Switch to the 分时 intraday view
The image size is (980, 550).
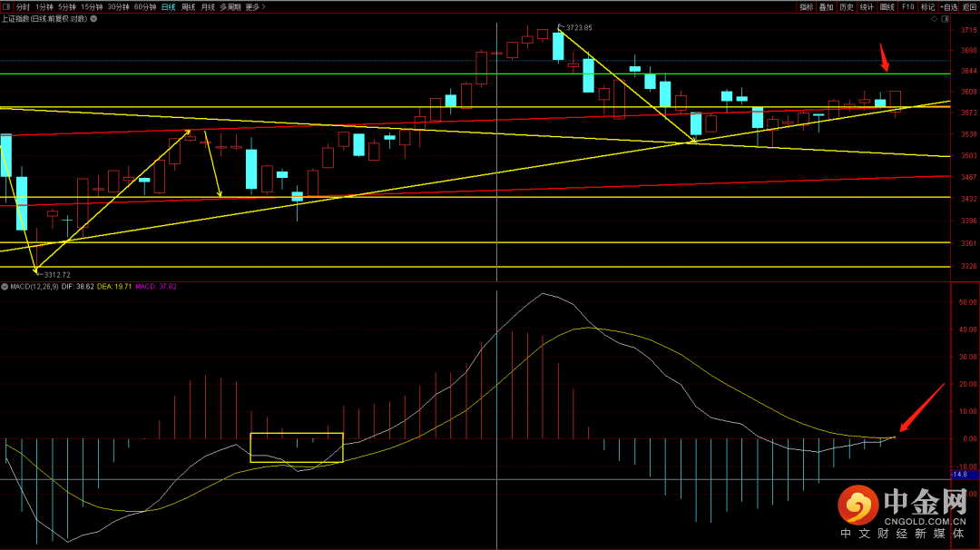click(23, 6)
